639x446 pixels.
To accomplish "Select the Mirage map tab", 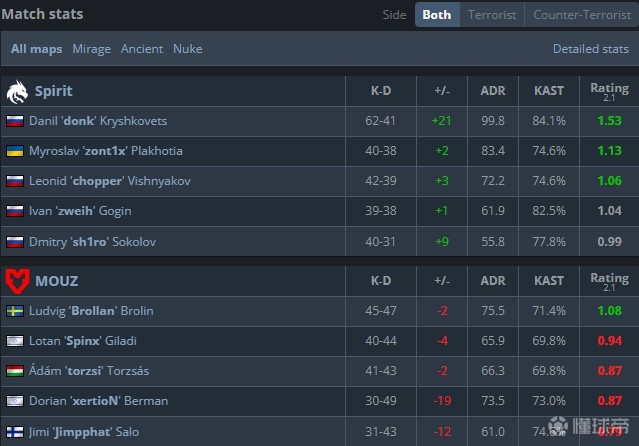I will 92,49.
